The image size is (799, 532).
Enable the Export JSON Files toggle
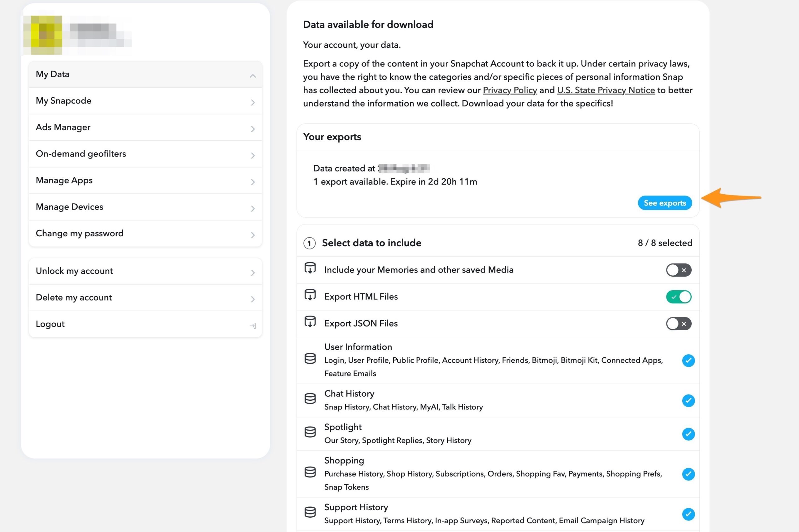point(678,324)
